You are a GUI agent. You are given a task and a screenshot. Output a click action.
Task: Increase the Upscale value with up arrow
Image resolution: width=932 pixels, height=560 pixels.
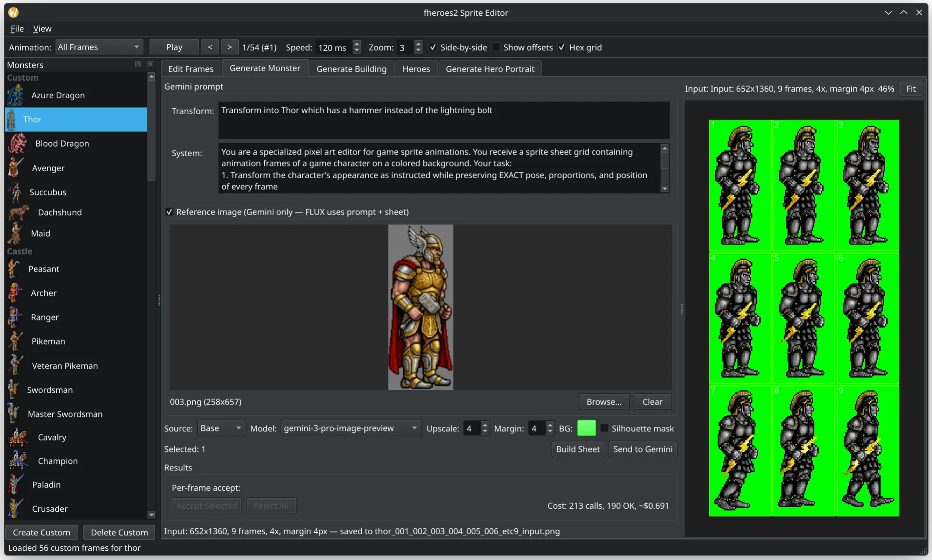click(485, 424)
